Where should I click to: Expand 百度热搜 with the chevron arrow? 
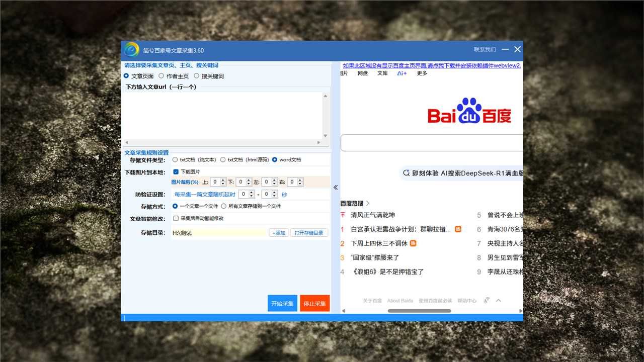click(x=368, y=204)
